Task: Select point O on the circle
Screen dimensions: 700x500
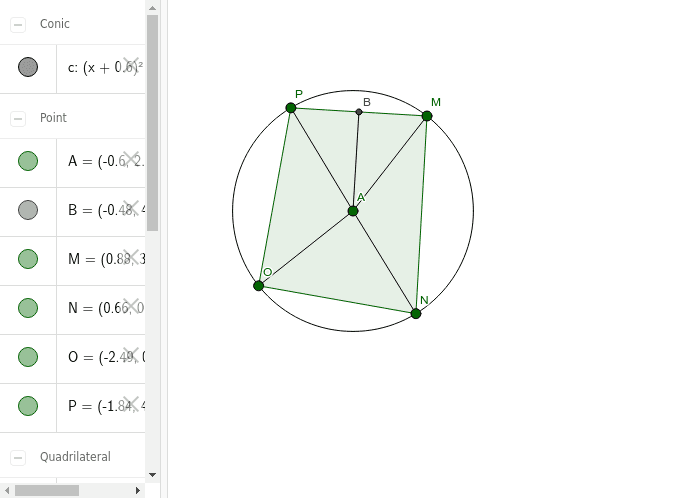Action: [258, 286]
